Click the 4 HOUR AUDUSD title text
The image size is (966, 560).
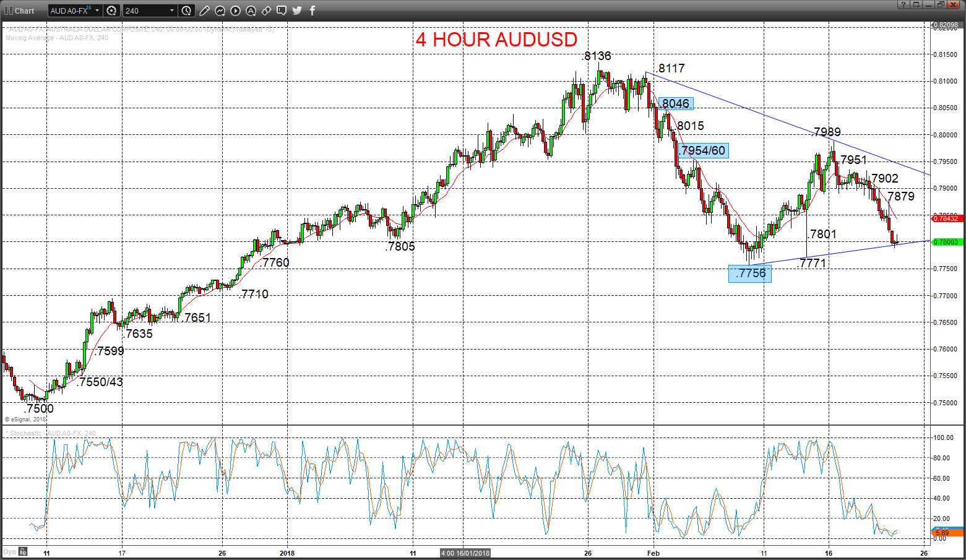[496, 39]
